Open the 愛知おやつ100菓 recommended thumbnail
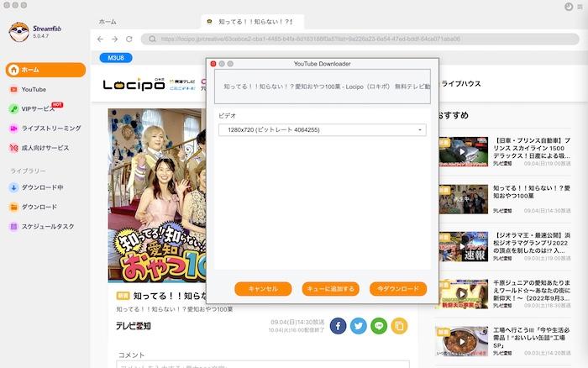The height and width of the screenshot is (368, 588). (x=463, y=199)
